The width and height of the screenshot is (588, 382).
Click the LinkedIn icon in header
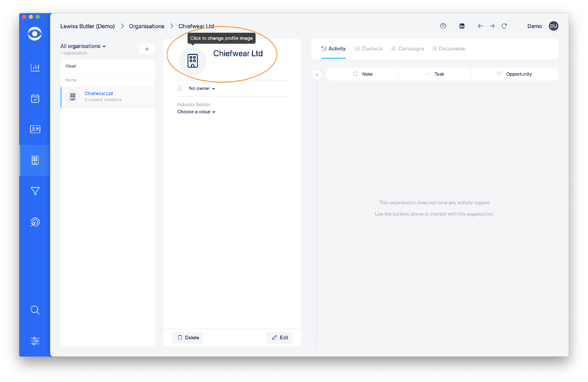462,26
